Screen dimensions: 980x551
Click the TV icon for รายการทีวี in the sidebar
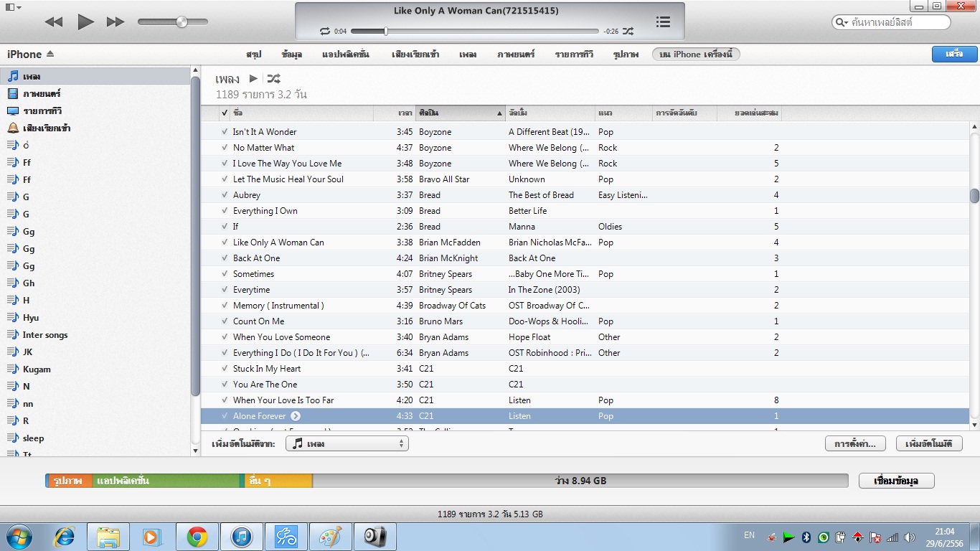click(x=13, y=110)
